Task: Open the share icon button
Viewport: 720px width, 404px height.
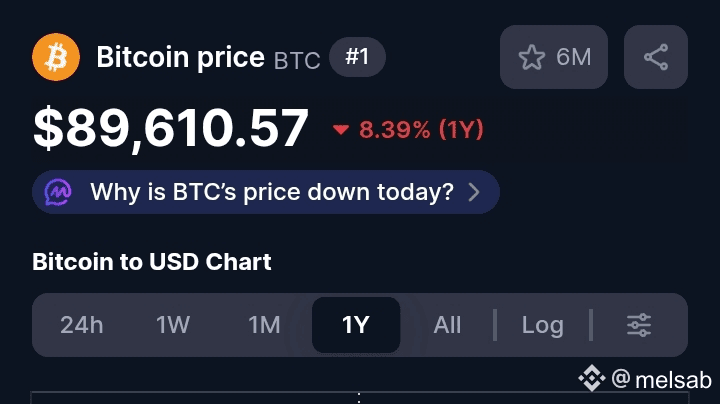Action: tap(656, 57)
